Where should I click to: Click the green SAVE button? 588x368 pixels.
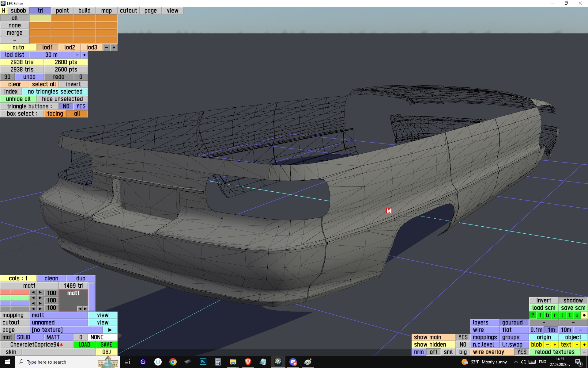(x=106, y=345)
